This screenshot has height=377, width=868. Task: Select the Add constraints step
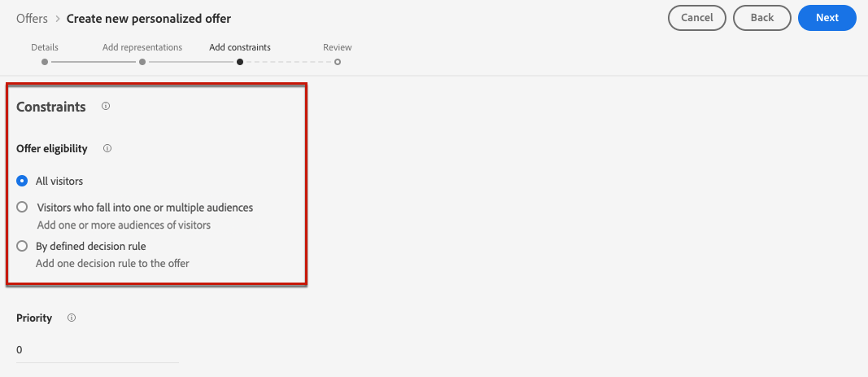point(240,47)
